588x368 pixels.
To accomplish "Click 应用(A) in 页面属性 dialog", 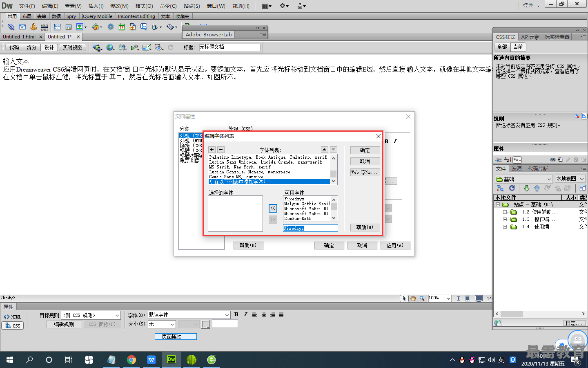I will pyautogui.click(x=395, y=245).
